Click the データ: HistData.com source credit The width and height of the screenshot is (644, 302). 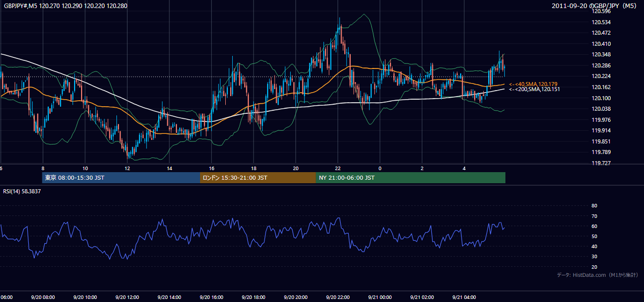pyautogui.click(x=598, y=275)
